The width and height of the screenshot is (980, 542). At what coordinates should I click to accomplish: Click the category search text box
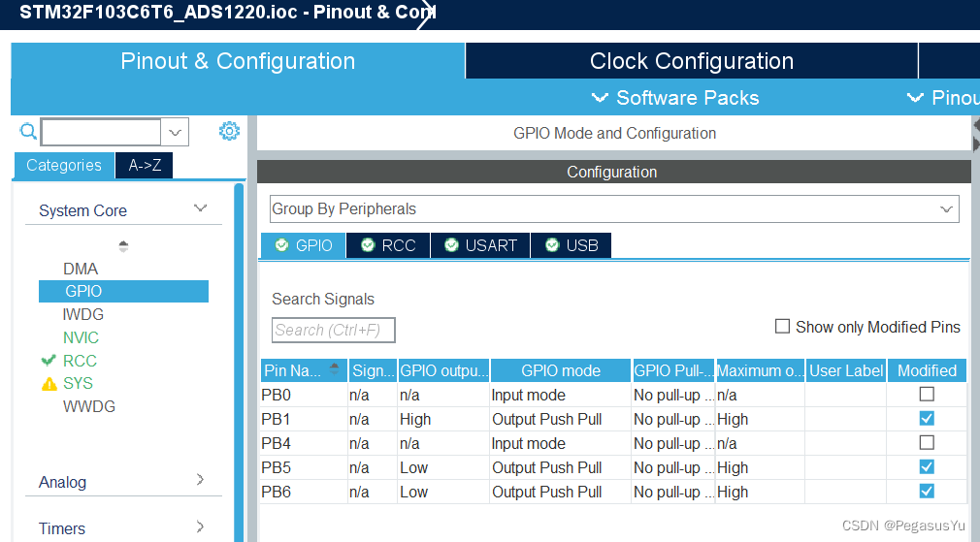(x=101, y=132)
